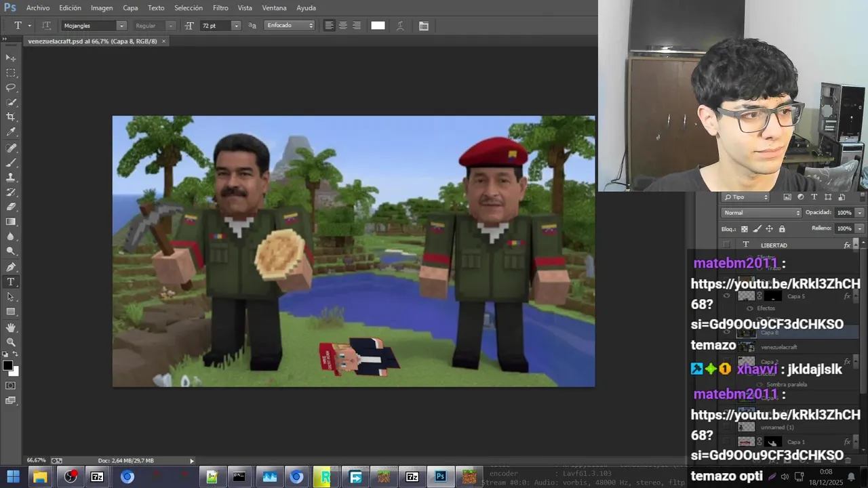Screen dimensions: 868x488
Task: Open the Imagen menu
Action: (x=102, y=7)
